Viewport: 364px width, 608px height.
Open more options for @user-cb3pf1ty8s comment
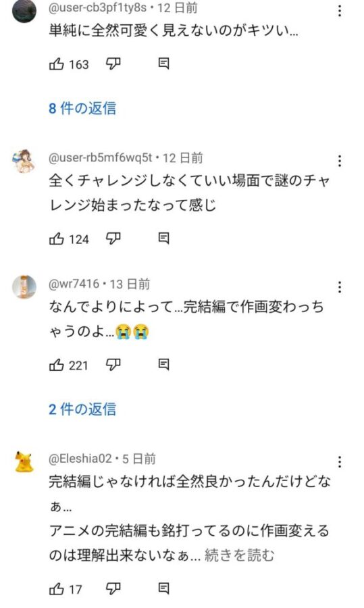pos(340,11)
